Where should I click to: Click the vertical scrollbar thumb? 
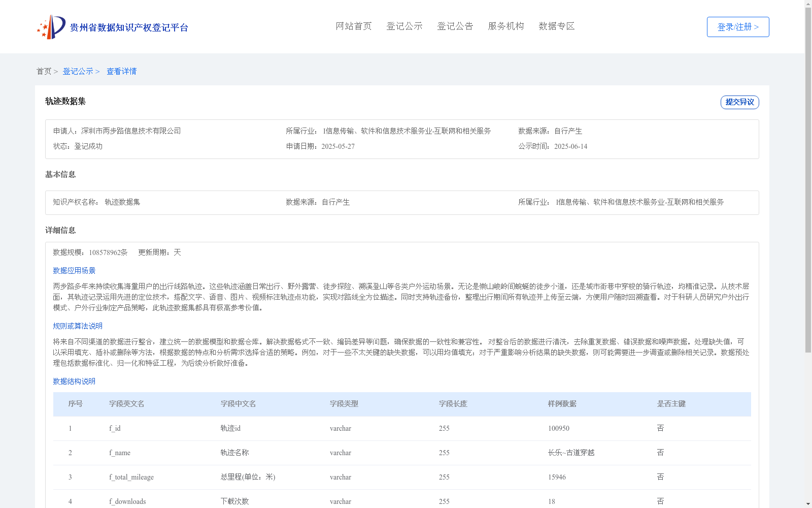pos(808,180)
